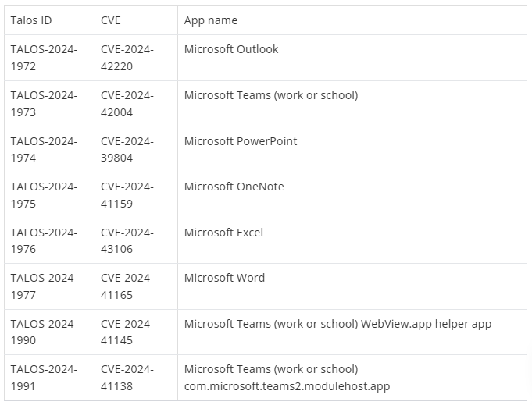Click com.microsoft.teams2.modulehost.app text
This screenshot has width=532, height=405.
[287, 385]
